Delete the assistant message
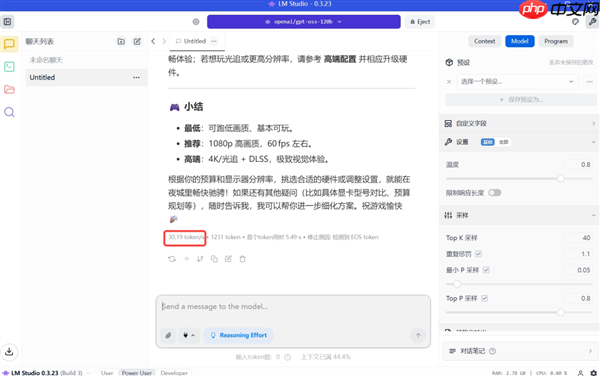This screenshot has height=376, width=600. [x=243, y=259]
